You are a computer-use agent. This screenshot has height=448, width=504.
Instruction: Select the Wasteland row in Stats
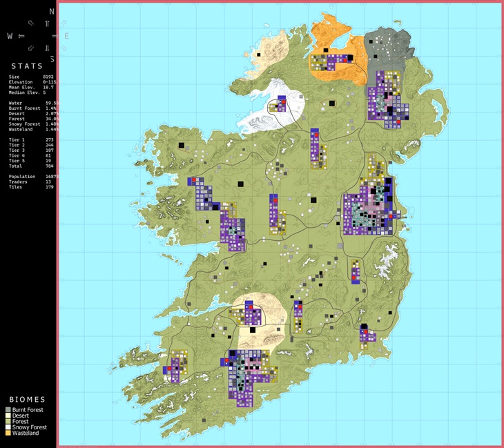coord(32,129)
